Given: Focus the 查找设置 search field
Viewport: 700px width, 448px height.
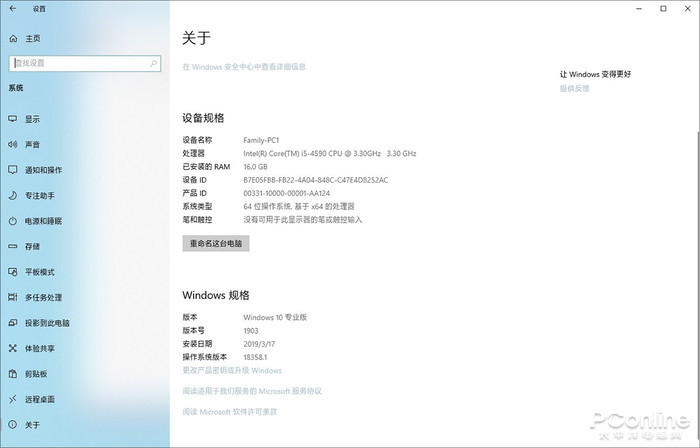Looking at the screenshot, I should click(x=85, y=63).
